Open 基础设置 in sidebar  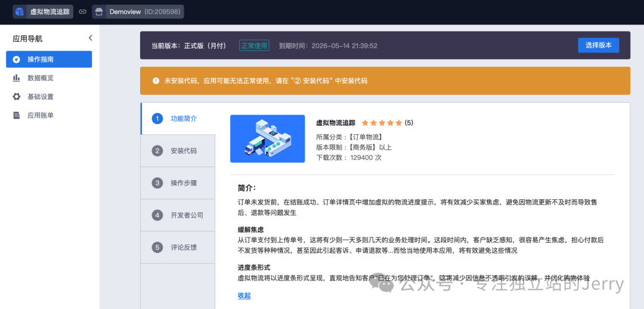point(49,97)
